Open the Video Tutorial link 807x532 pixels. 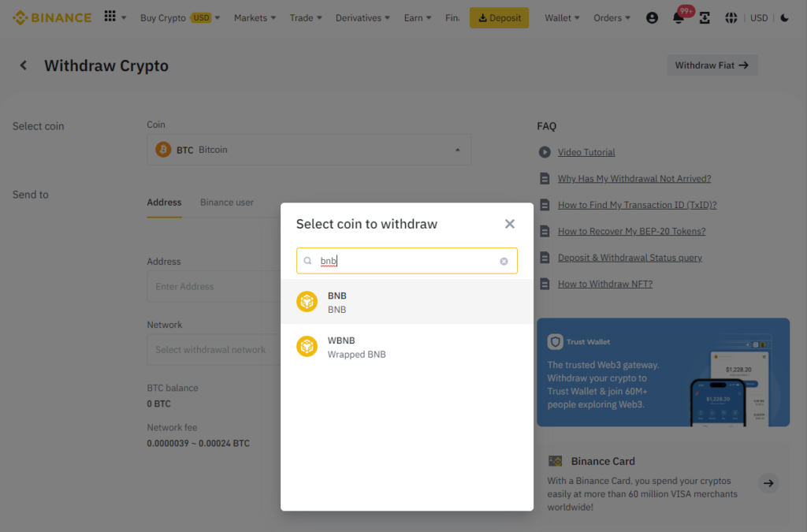point(586,152)
